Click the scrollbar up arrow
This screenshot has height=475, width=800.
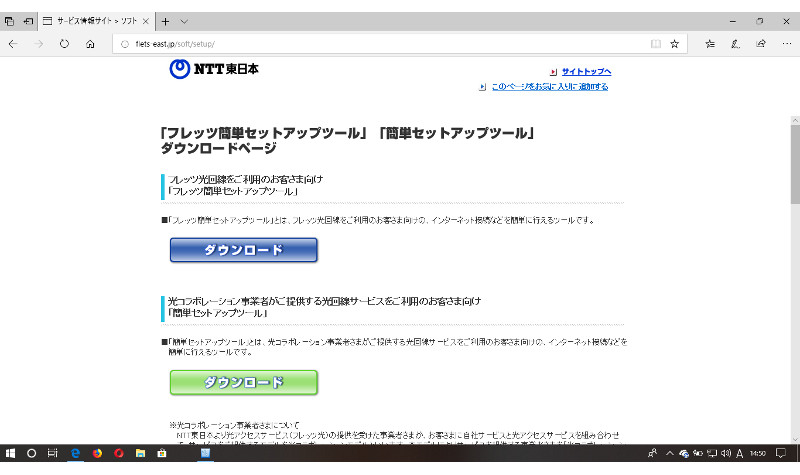pyautogui.click(x=795, y=120)
